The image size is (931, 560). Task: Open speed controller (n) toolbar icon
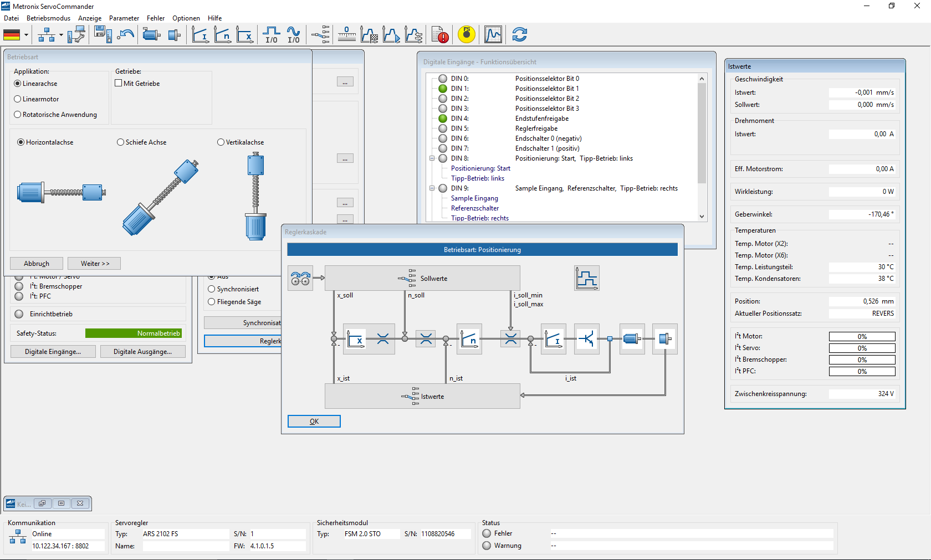click(223, 35)
